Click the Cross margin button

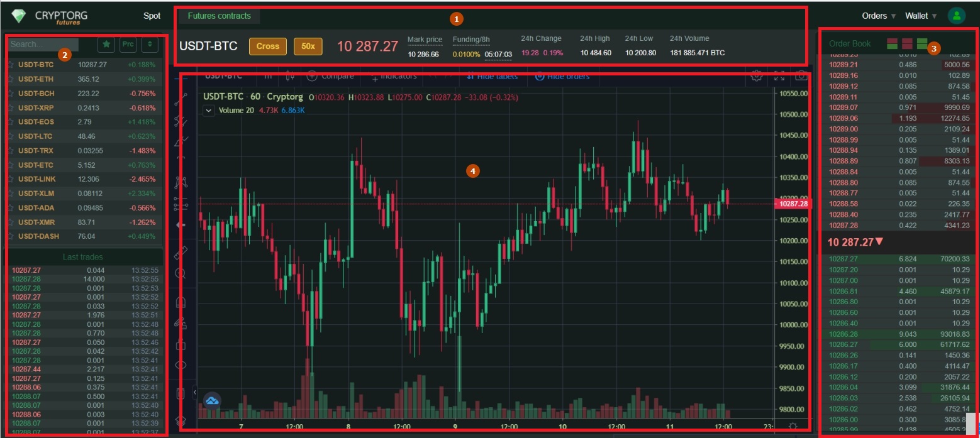(267, 46)
